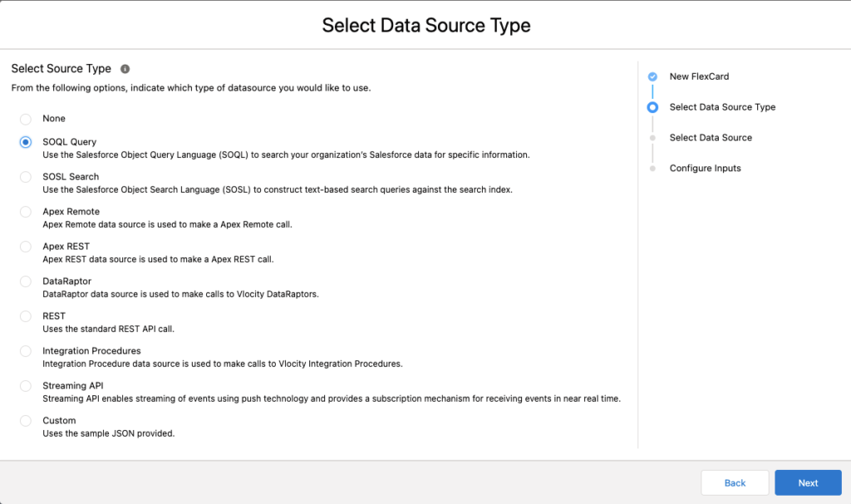Screen dimensions: 851x504
Task: Click the 'Uses the standard REST API call.' description
Action: click(109, 329)
